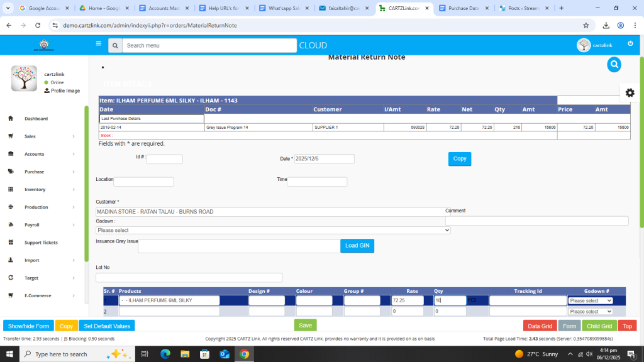Open the settings gear panel
This screenshot has height=362, width=644.
pos(630,92)
